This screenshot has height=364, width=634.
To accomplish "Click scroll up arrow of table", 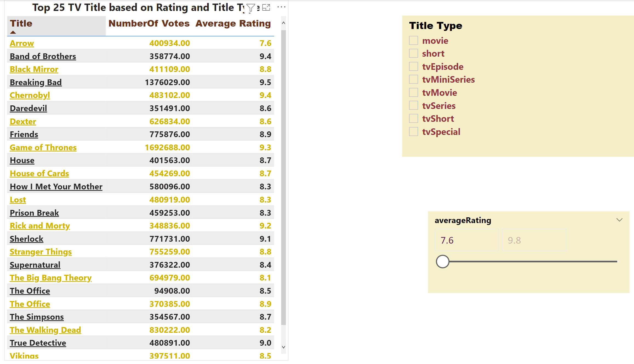I will pos(284,23).
